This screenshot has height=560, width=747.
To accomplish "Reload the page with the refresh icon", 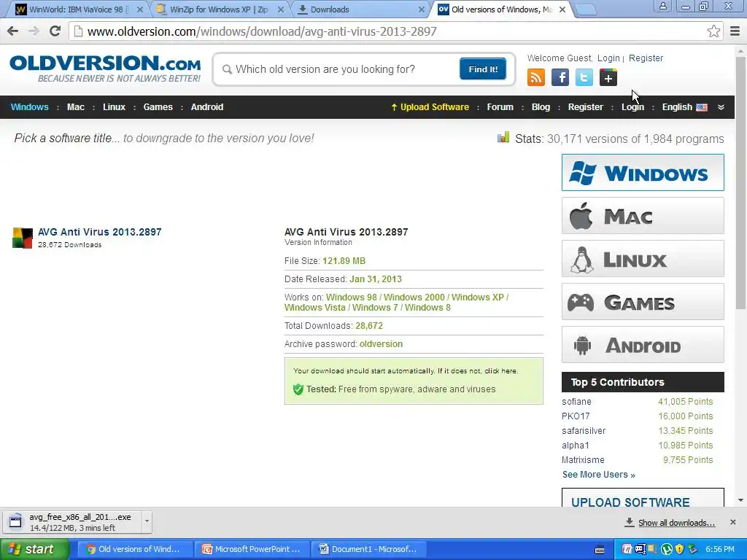I will pos(55,31).
